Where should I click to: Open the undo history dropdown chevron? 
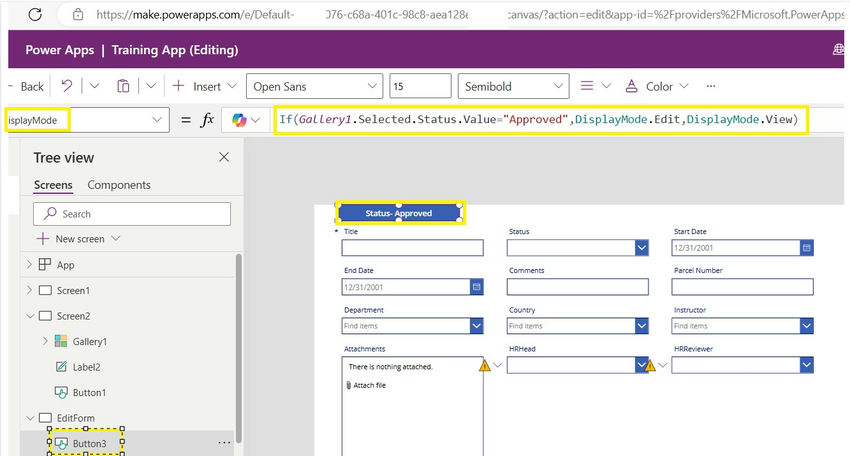point(94,86)
